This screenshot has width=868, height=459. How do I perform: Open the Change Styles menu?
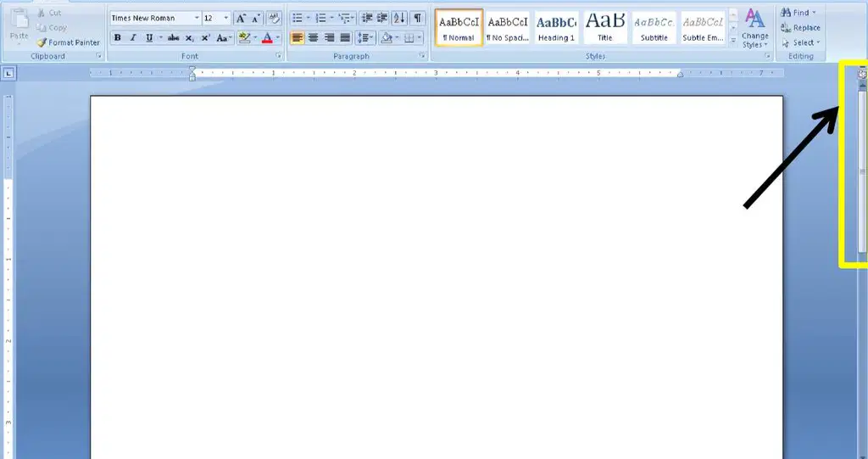point(755,28)
